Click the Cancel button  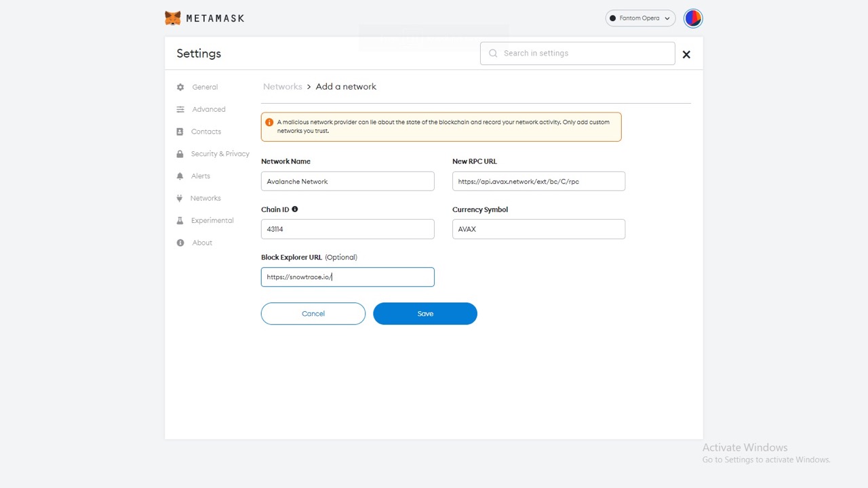tap(313, 314)
